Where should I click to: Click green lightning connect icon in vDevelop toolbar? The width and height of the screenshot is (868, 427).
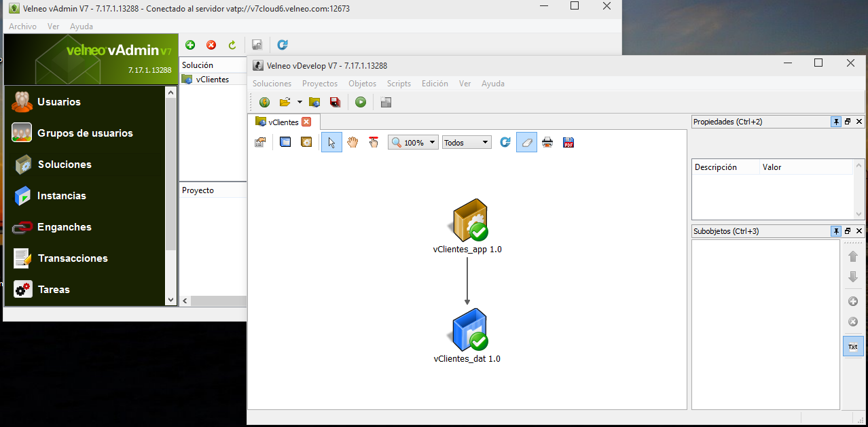pos(264,102)
